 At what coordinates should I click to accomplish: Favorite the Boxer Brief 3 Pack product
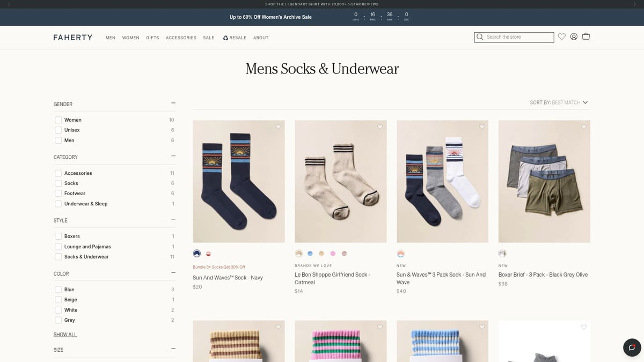click(x=583, y=127)
